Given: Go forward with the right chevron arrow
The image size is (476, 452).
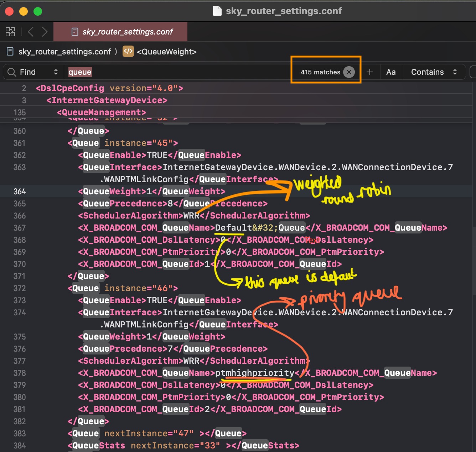Looking at the screenshot, I should (x=45, y=32).
